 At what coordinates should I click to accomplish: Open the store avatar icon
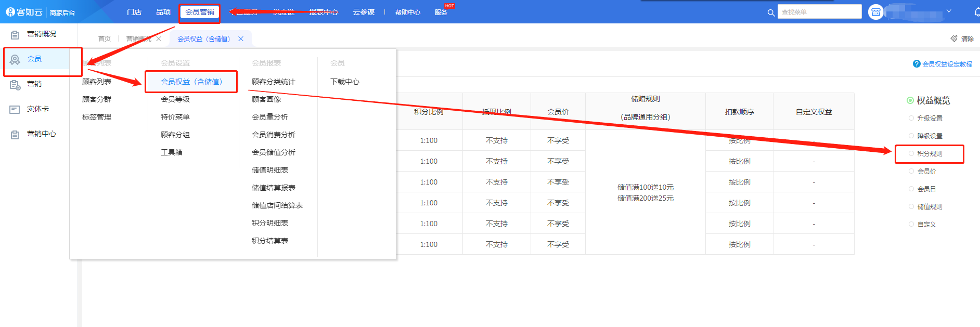tap(876, 12)
